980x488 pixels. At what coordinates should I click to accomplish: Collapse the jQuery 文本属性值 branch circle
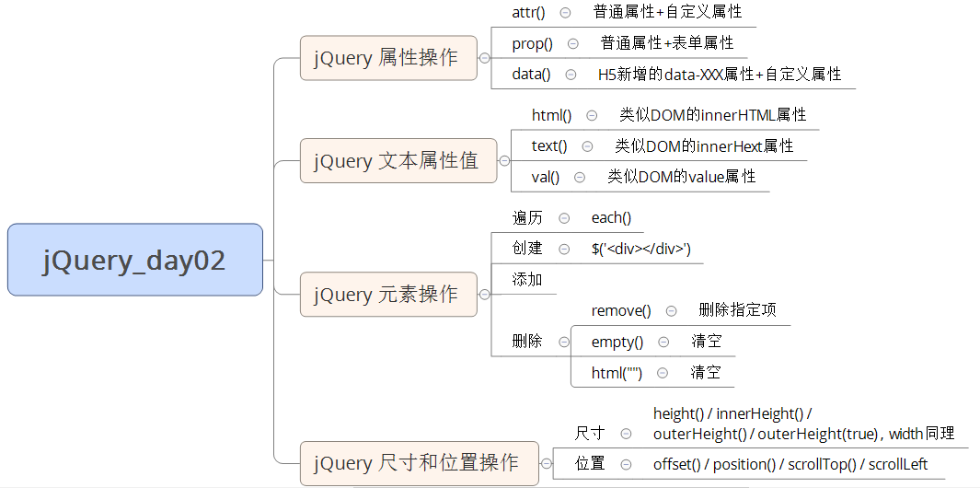(503, 161)
